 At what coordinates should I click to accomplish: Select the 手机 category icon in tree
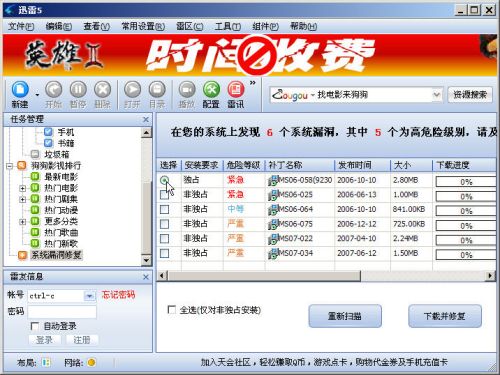tap(48, 132)
